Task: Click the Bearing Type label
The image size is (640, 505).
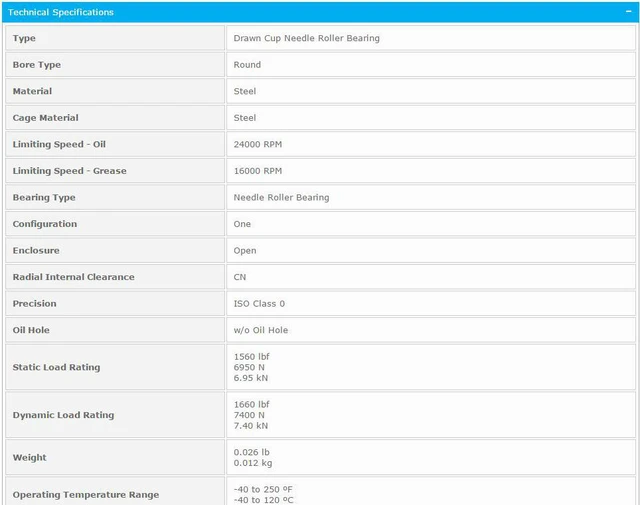Action: tap(44, 198)
